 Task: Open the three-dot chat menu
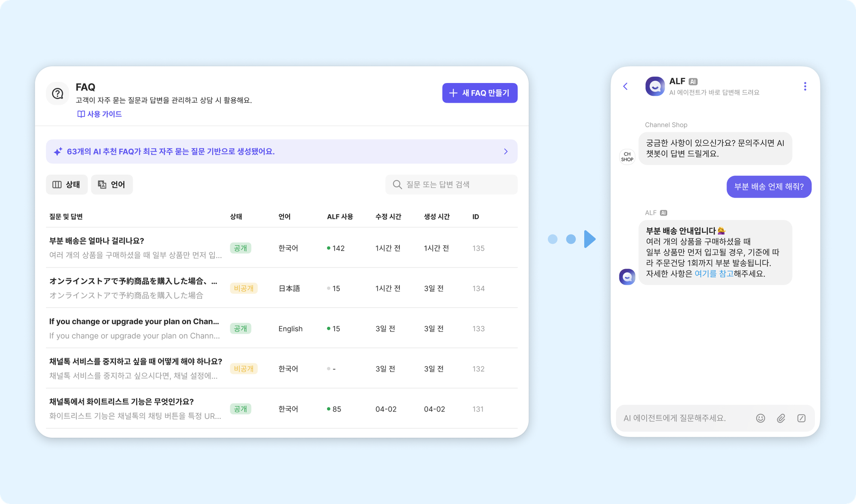click(x=805, y=86)
